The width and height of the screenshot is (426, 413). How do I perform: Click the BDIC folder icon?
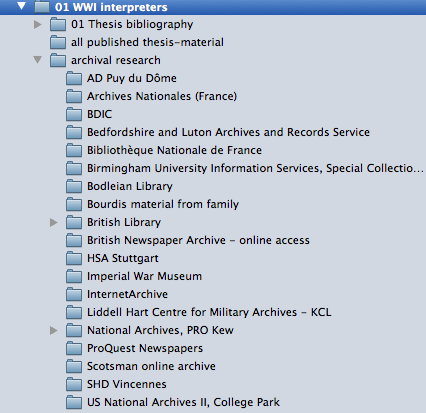coord(74,114)
